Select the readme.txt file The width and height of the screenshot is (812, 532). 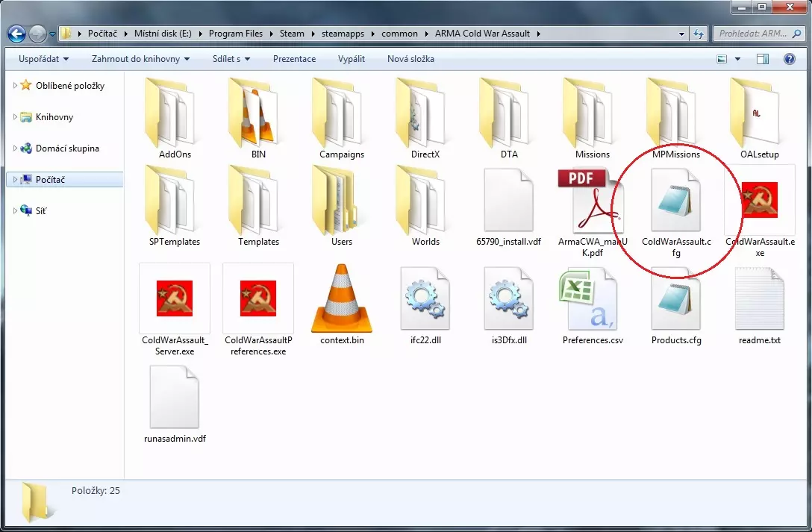[x=760, y=304]
